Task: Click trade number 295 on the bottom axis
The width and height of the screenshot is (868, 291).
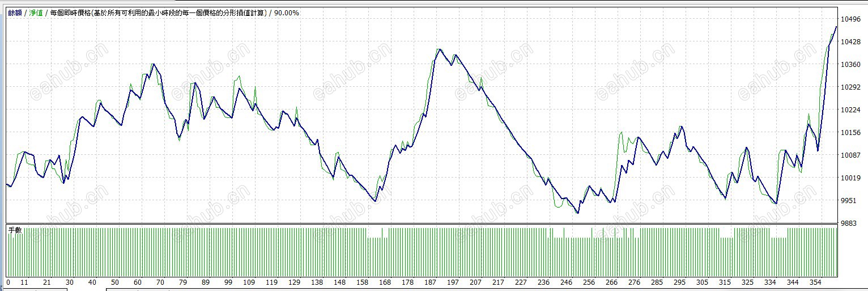Action: (679, 282)
